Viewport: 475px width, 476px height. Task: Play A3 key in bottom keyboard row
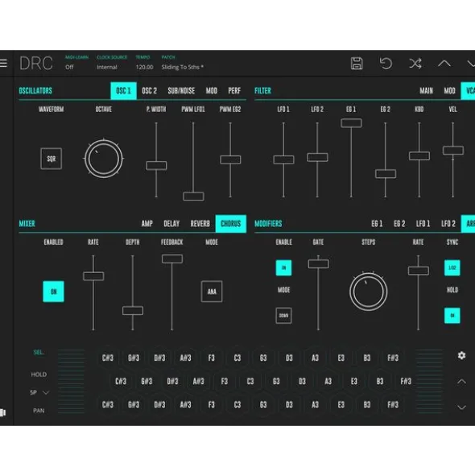click(x=315, y=404)
